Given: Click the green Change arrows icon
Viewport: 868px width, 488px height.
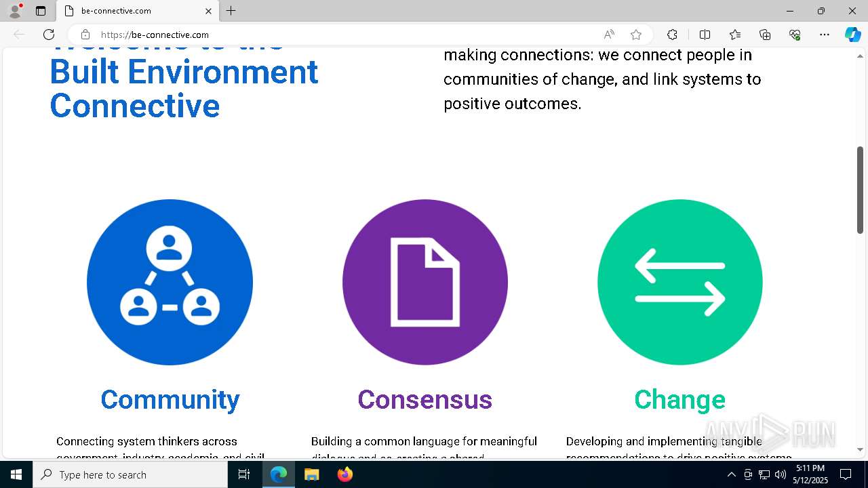Looking at the screenshot, I should 680,282.
